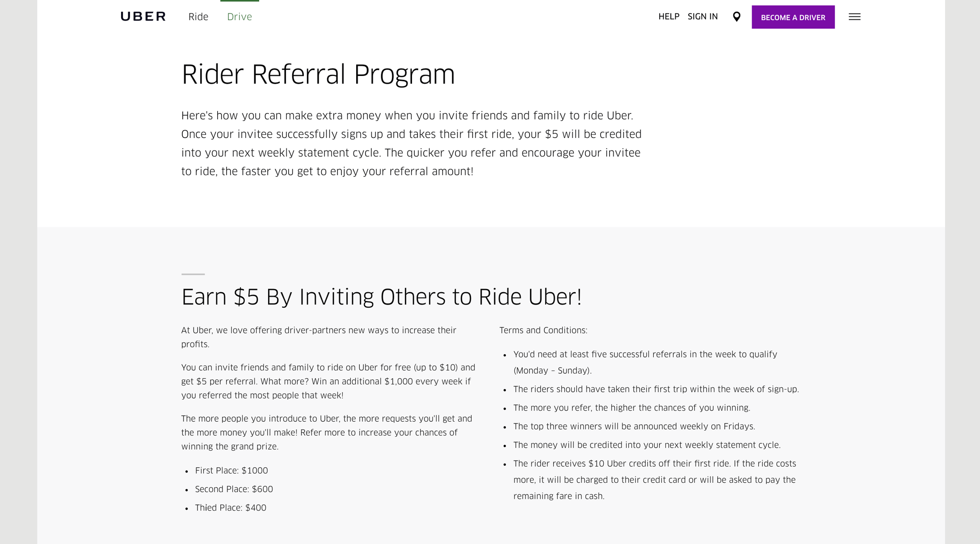Click the first trip within sign-up week bullet

pyautogui.click(x=656, y=389)
